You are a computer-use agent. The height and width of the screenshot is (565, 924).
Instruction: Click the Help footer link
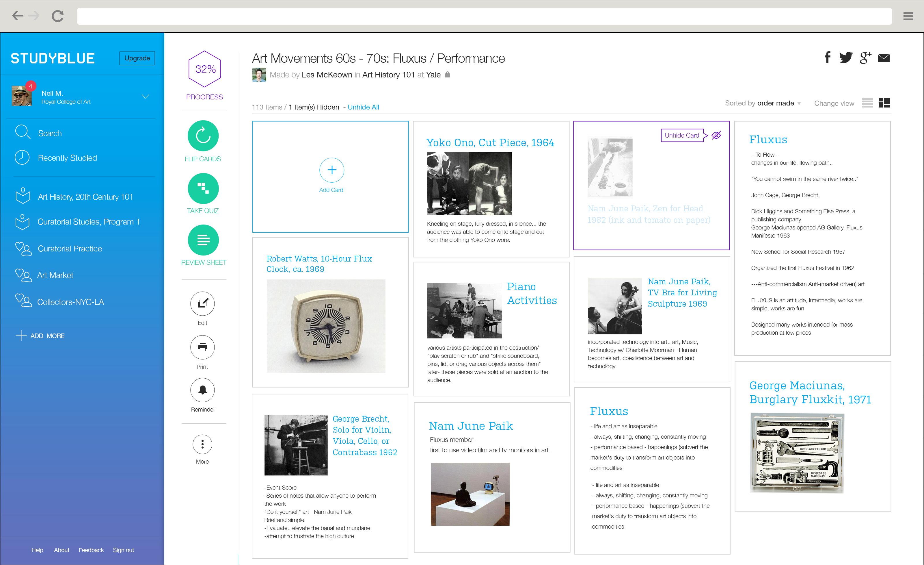37,550
